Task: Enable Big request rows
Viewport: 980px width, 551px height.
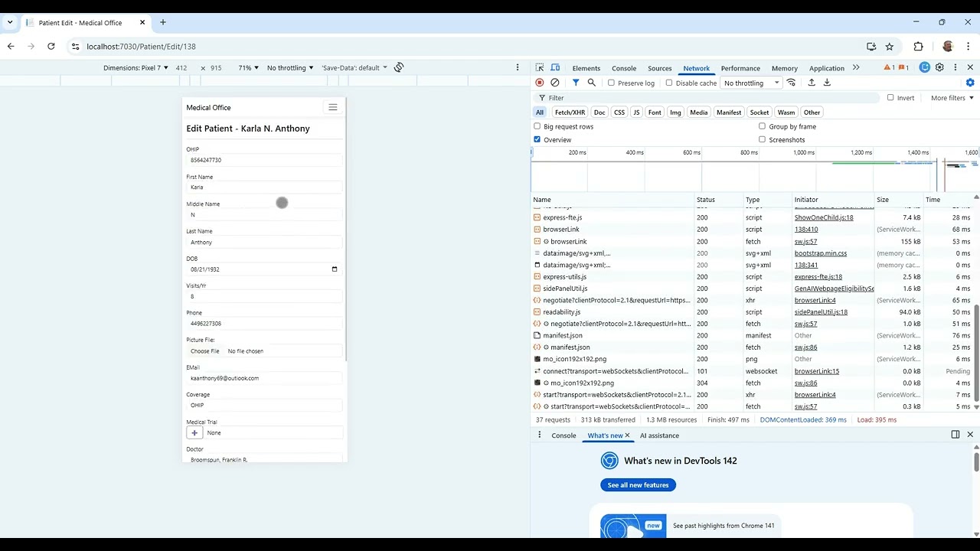Action: coord(537,126)
